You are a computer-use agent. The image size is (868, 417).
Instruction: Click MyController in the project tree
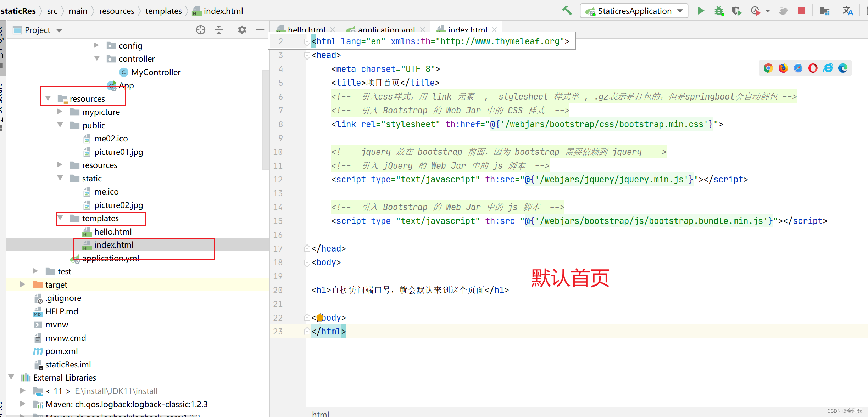pyautogui.click(x=155, y=72)
